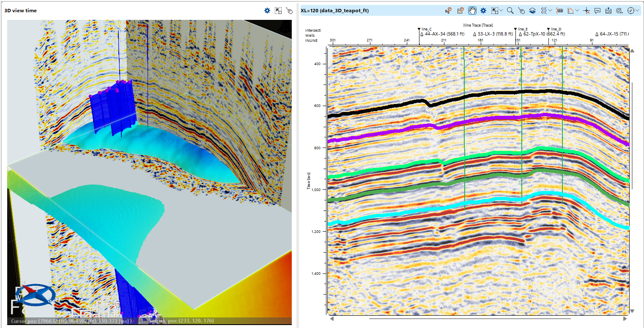Expand the chevron beside the compass icon
Image resolution: width=644 pixels, height=328 pixels.
click(637, 10)
